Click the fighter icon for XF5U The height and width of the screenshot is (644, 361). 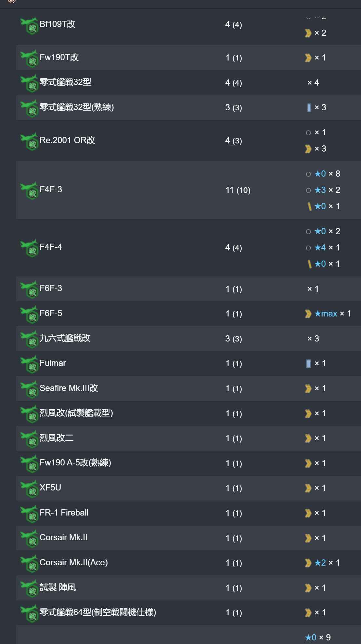click(x=30, y=489)
